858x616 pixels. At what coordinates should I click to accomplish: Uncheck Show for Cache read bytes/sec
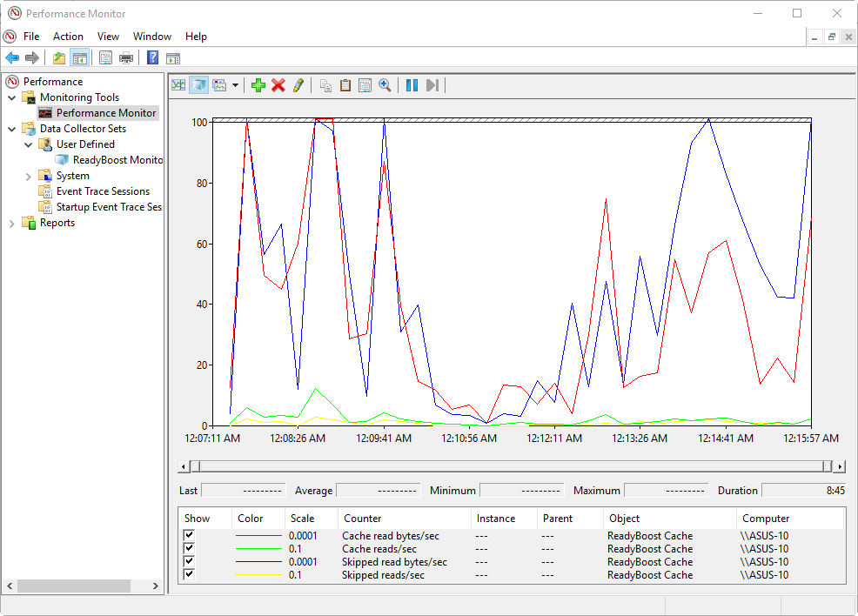pos(189,536)
